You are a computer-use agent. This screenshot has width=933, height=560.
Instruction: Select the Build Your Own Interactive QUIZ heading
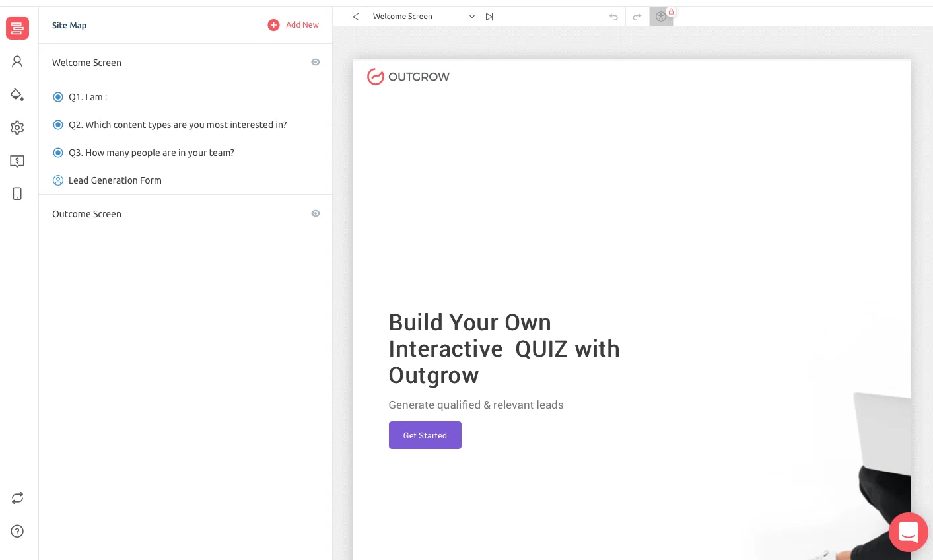[504, 349]
